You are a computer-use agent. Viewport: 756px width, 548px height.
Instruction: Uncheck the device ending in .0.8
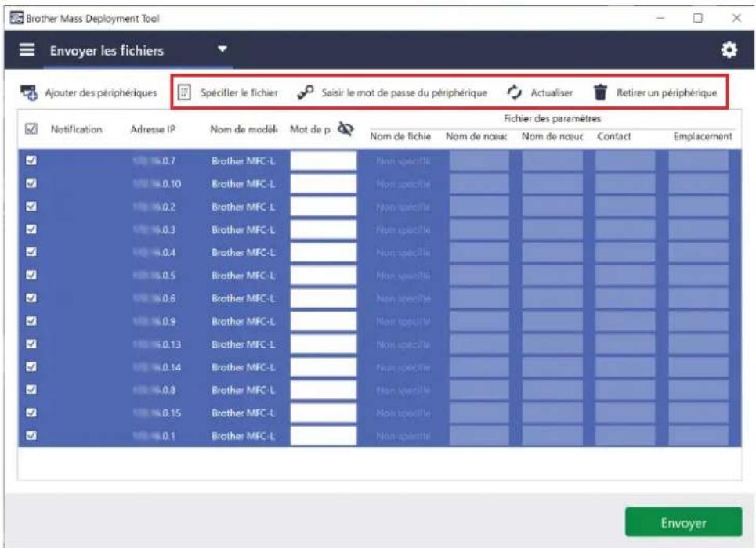(31, 389)
